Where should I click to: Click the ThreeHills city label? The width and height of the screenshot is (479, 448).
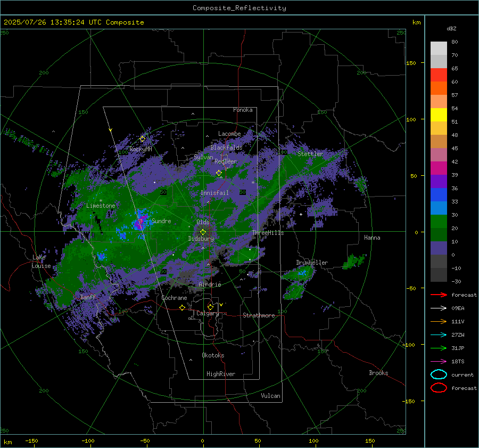point(268,233)
